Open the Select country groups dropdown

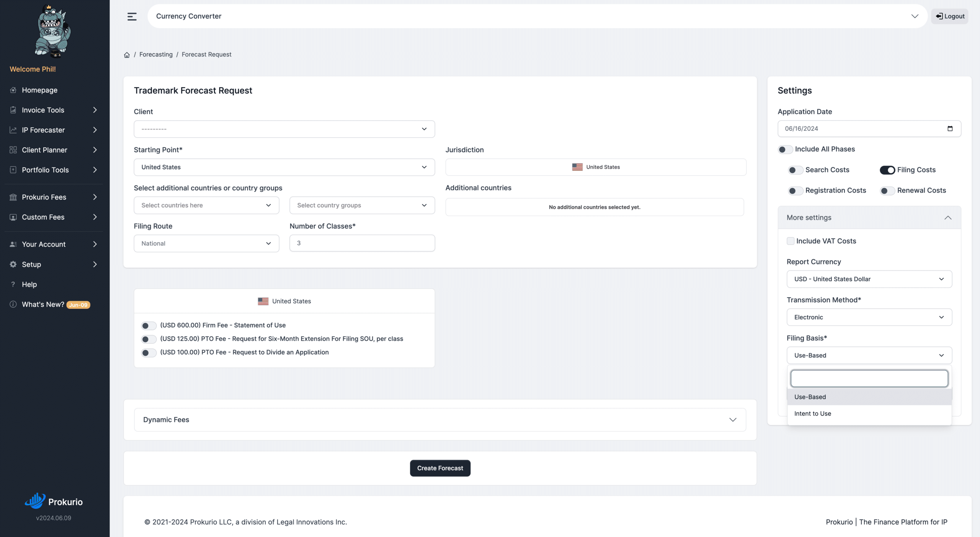[x=362, y=205]
